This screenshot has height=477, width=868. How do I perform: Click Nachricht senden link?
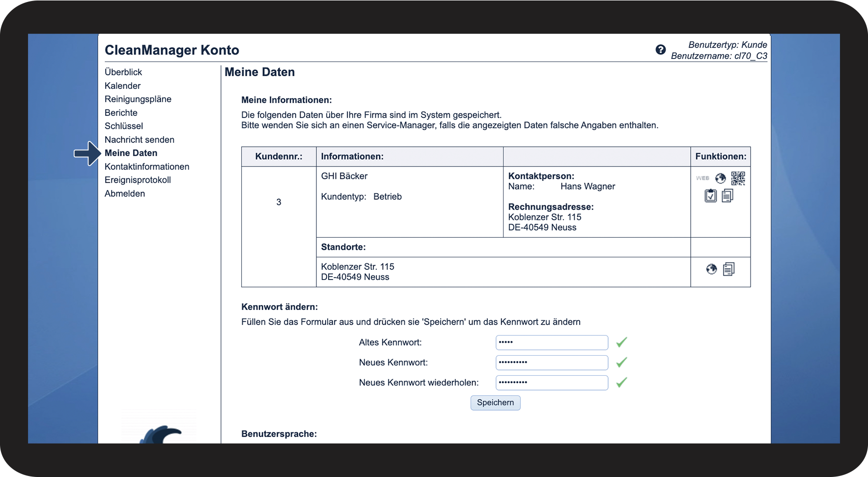click(x=140, y=140)
